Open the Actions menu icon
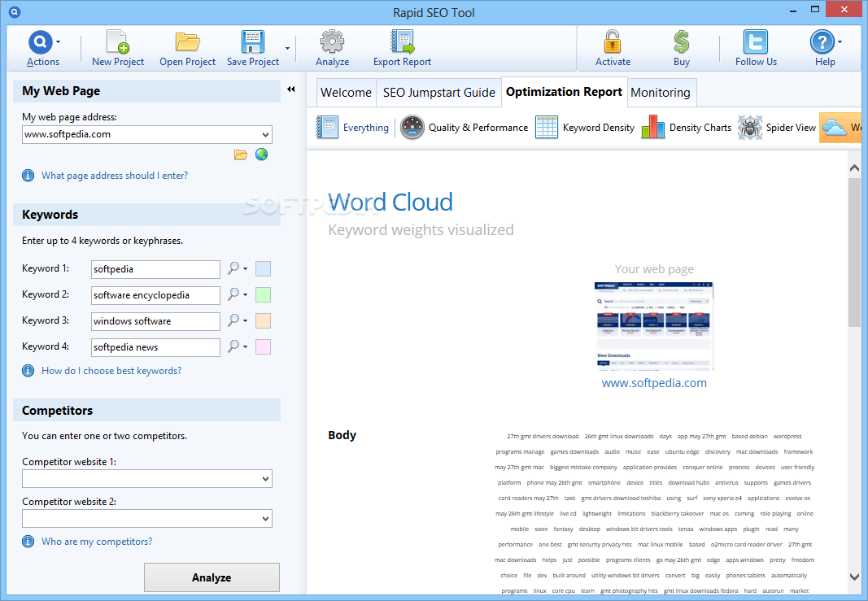This screenshot has height=601, width=868. pos(41,42)
